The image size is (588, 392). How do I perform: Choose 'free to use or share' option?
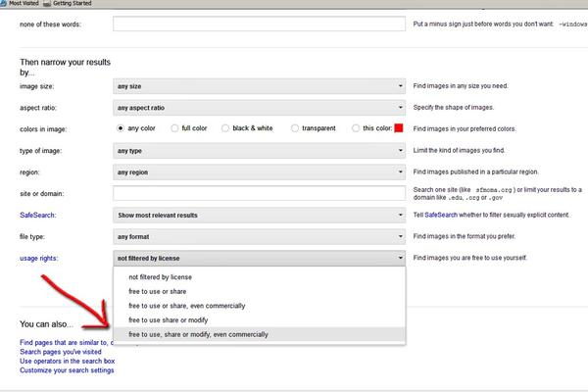coord(259,291)
